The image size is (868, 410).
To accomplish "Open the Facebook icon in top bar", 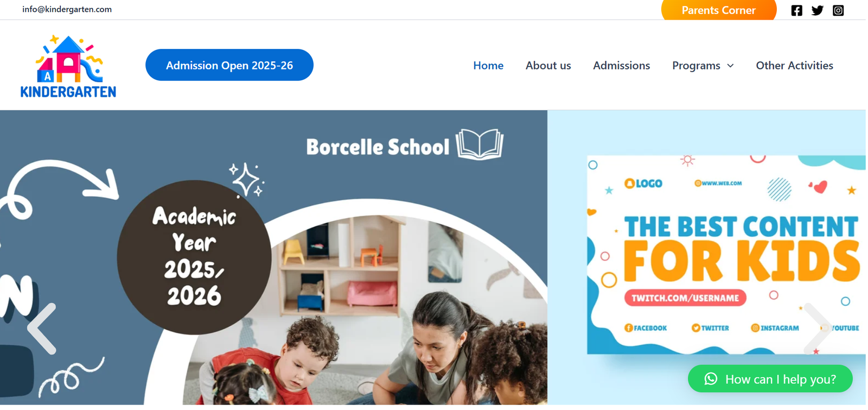I will pyautogui.click(x=796, y=10).
